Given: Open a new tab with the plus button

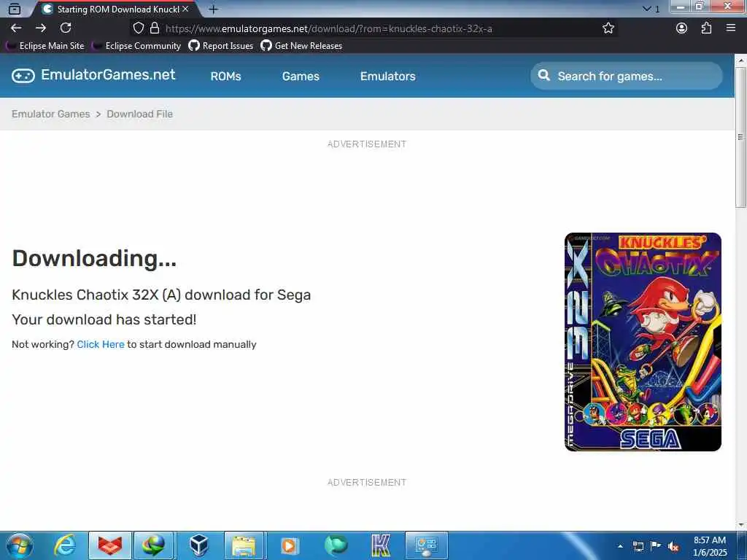Looking at the screenshot, I should tap(214, 9).
